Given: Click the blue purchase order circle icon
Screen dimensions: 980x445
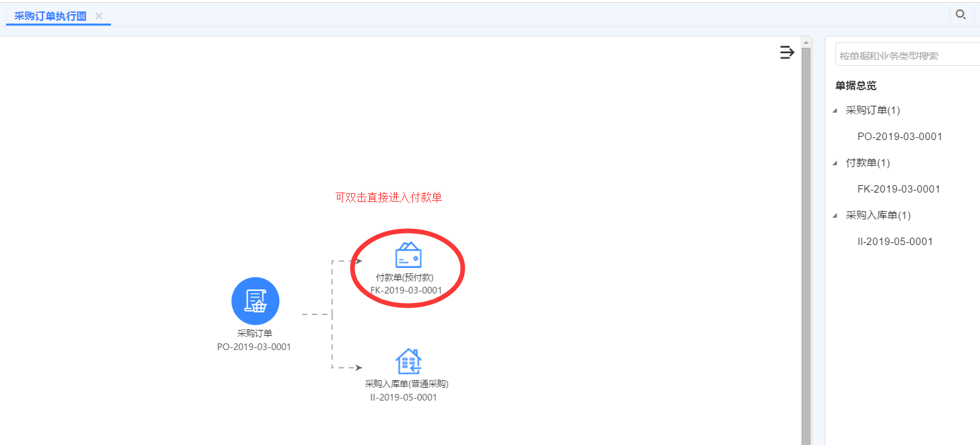Looking at the screenshot, I should (x=255, y=301).
